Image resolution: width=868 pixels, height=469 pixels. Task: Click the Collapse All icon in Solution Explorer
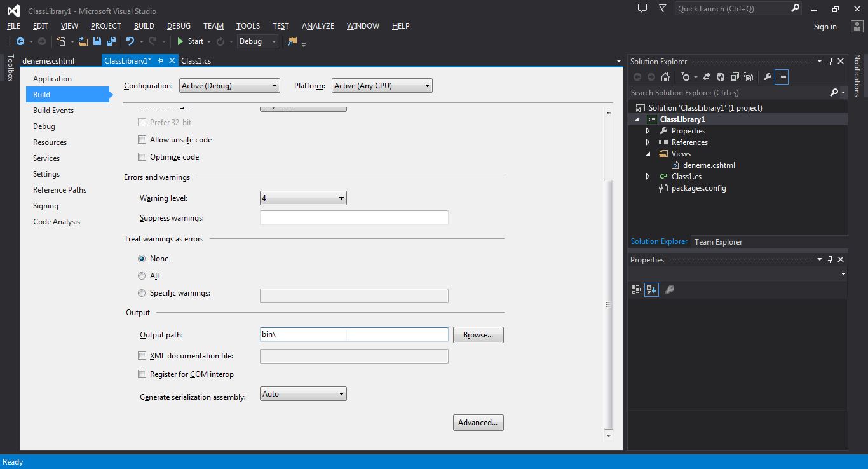pyautogui.click(x=735, y=76)
